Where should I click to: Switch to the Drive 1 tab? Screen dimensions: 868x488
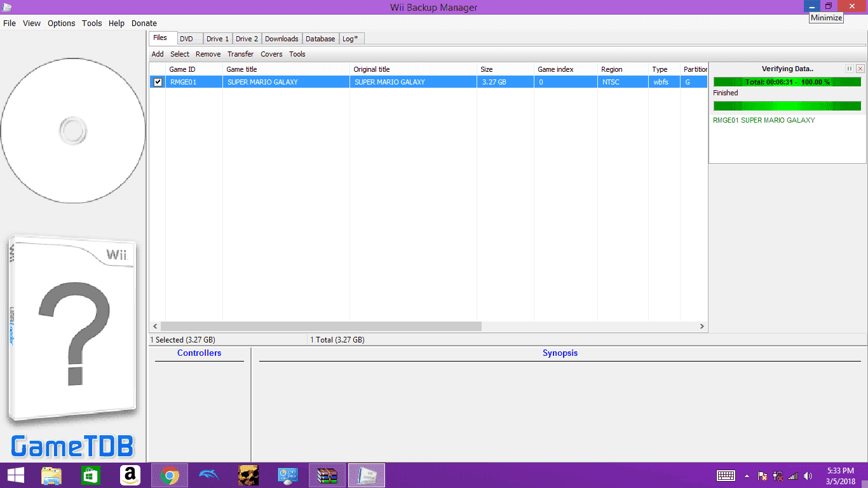[218, 39]
